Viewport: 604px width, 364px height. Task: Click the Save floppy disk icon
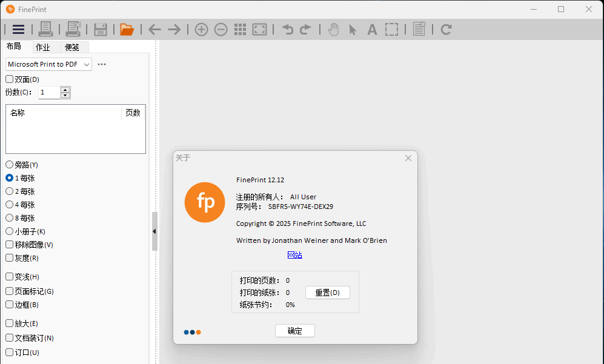tap(101, 29)
